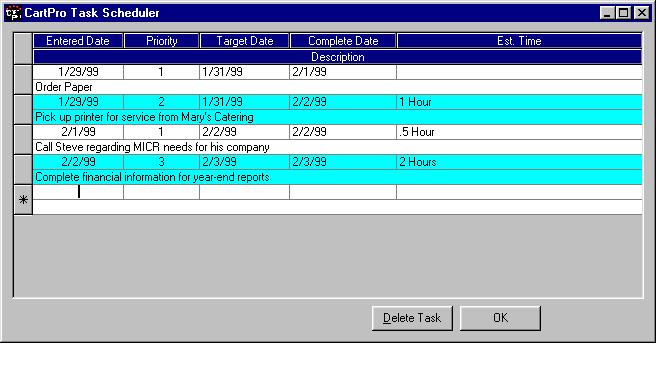Confirm with the OK button
The width and height of the screenshot is (656, 384).
tap(500, 318)
